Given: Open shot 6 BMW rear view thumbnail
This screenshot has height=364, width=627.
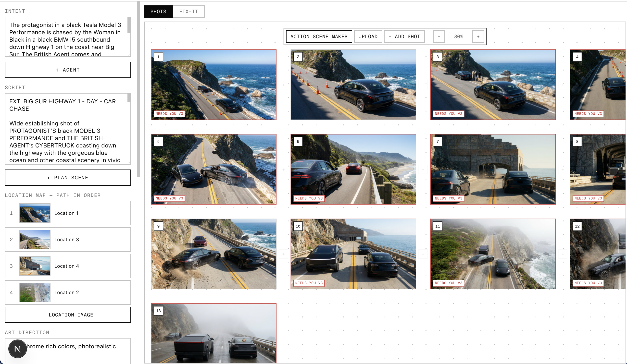Looking at the screenshot, I should (x=353, y=169).
